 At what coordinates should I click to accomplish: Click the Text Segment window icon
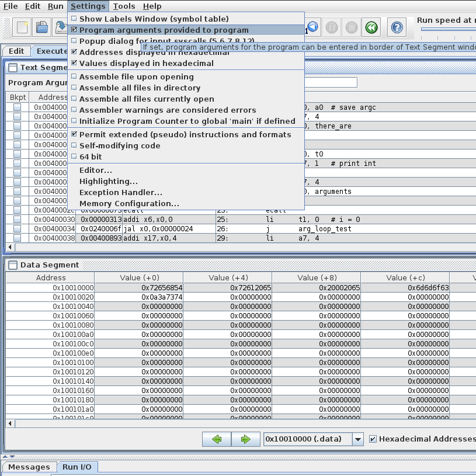pyautogui.click(x=13, y=67)
